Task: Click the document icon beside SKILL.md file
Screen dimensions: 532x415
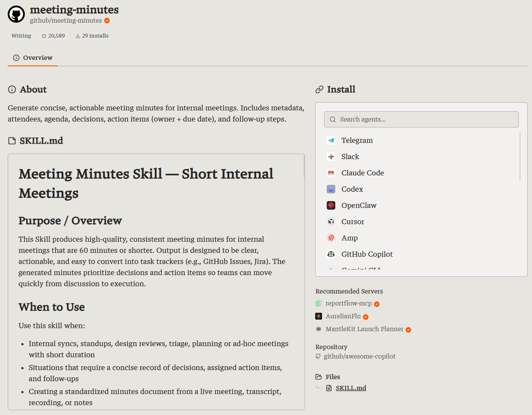Action: point(329,388)
